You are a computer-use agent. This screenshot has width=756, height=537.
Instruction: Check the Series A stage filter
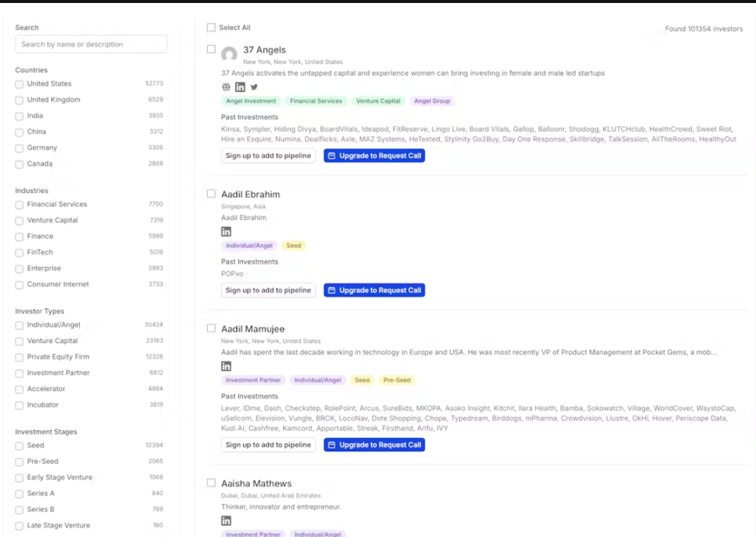[19, 494]
